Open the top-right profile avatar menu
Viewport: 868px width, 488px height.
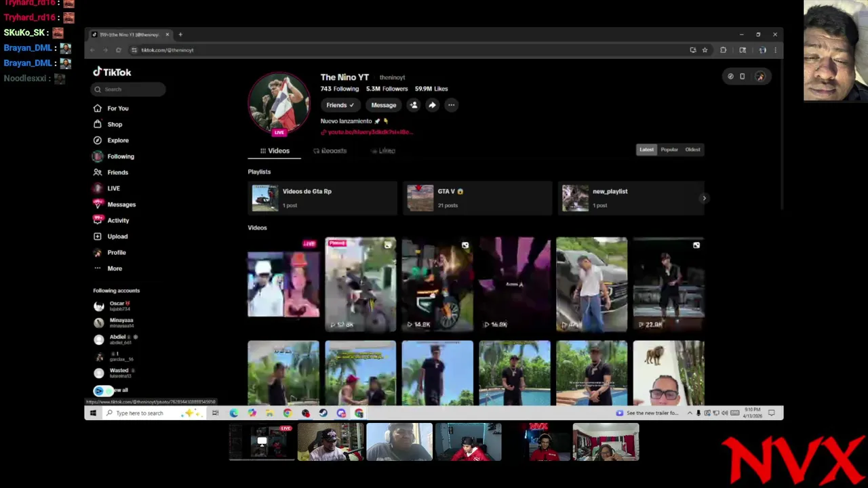point(760,77)
